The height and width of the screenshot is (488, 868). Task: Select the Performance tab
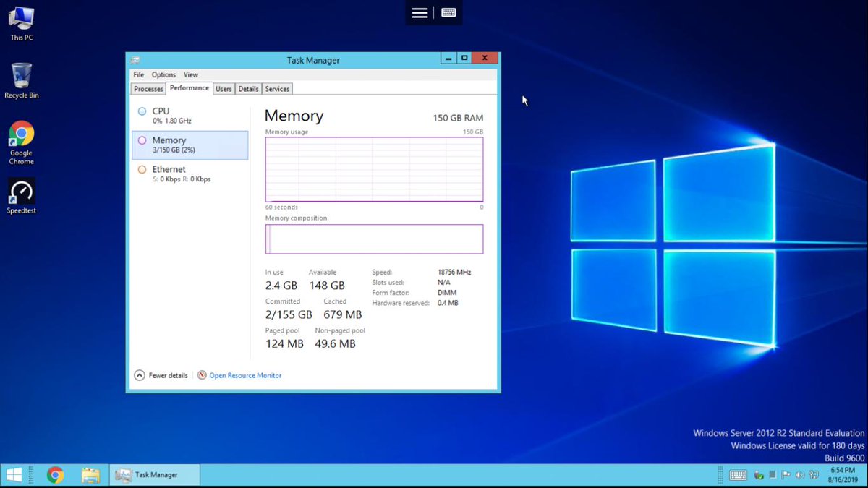coord(190,88)
